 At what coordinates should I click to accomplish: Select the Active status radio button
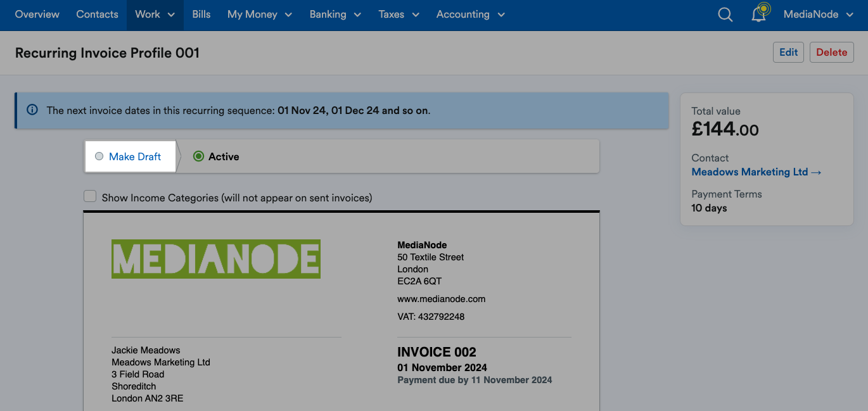tap(199, 156)
